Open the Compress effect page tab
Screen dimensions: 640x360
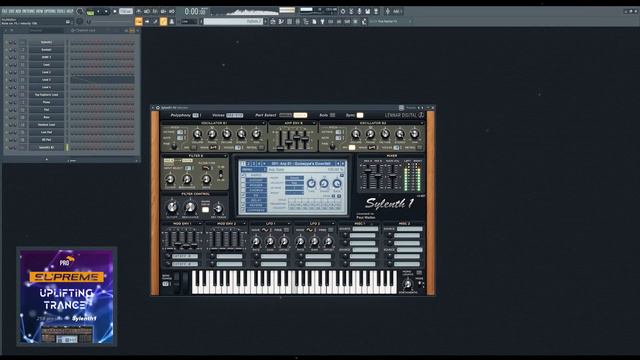(x=256, y=210)
